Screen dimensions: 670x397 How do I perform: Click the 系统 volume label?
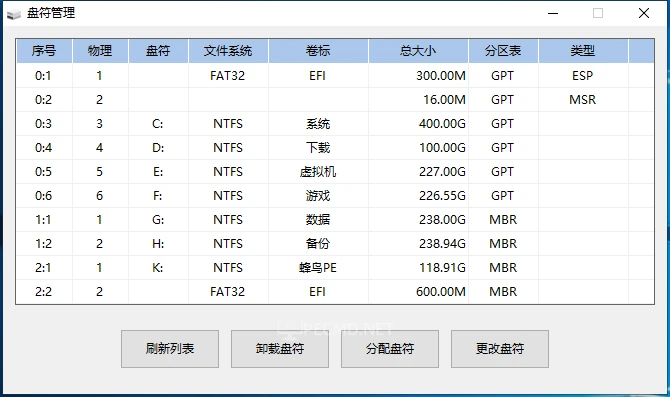318,124
